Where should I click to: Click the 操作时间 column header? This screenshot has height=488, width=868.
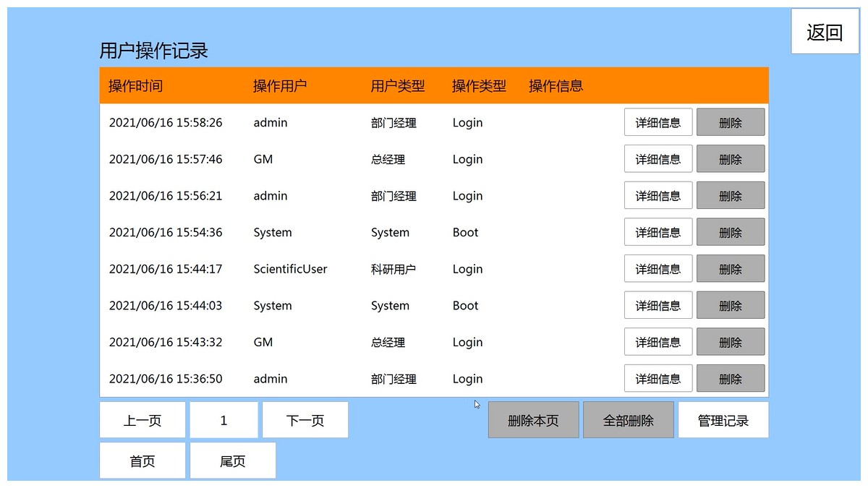(x=136, y=86)
